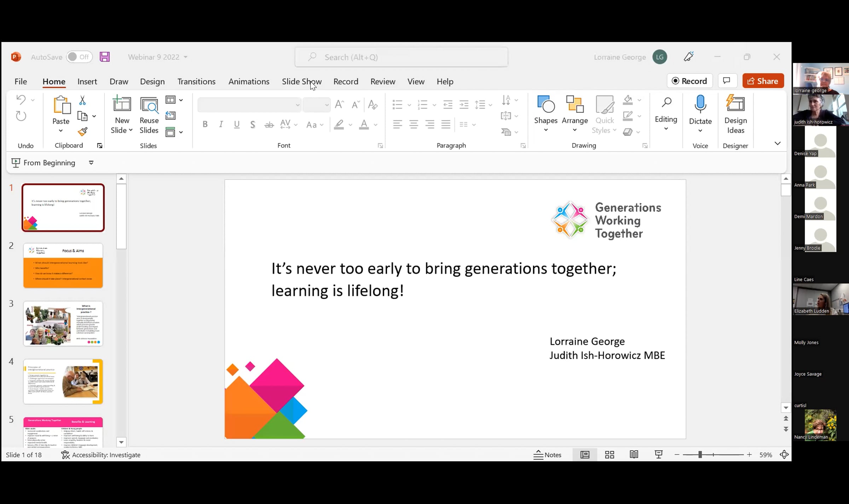The width and height of the screenshot is (849, 504).
Task: Click the Cut scissors icon
Action: tap(82, 100)
